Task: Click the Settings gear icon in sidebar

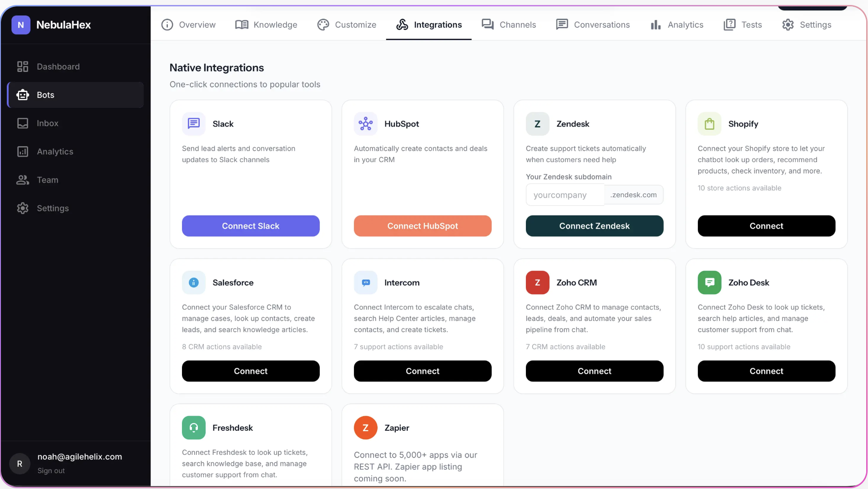Action: 23,208
